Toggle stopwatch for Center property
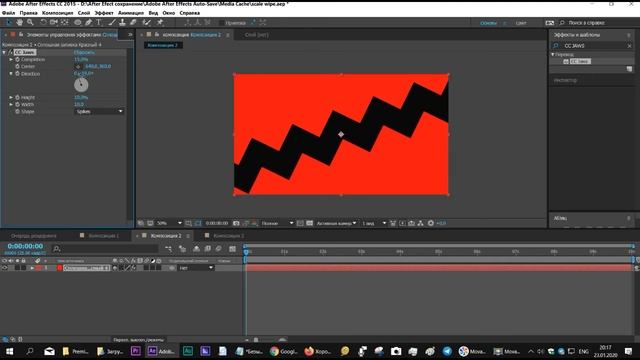Viewport: 640px width, 360px height. 18,67
